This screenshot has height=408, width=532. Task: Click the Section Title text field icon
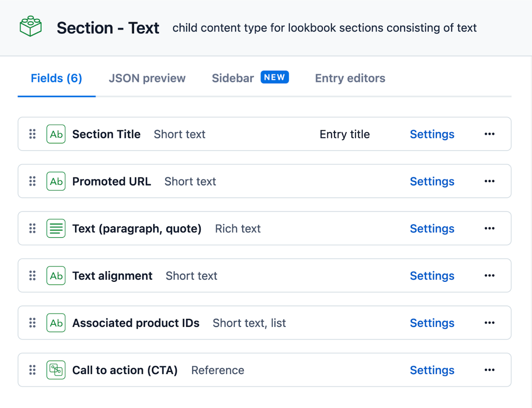click(x=56, y=134)
